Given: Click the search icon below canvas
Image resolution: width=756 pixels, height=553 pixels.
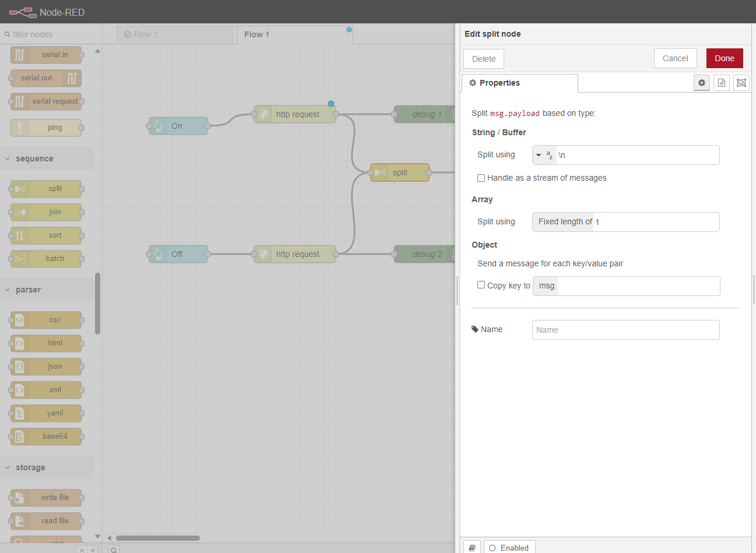Looking at the screenshot, I should tap(114, 550).
